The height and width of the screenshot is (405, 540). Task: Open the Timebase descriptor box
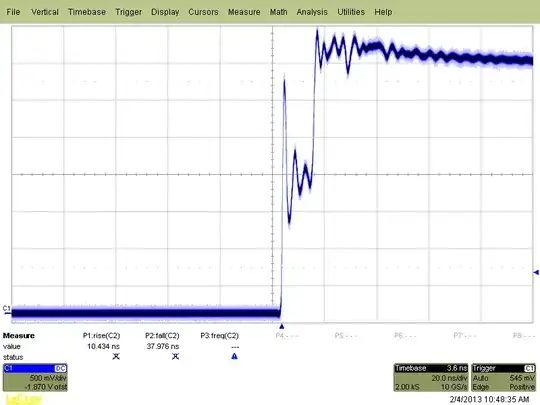click(431, 377)
